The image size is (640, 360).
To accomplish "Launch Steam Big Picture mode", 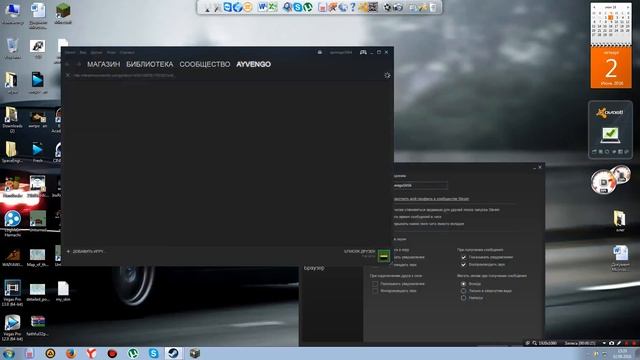I will point(363,52).
